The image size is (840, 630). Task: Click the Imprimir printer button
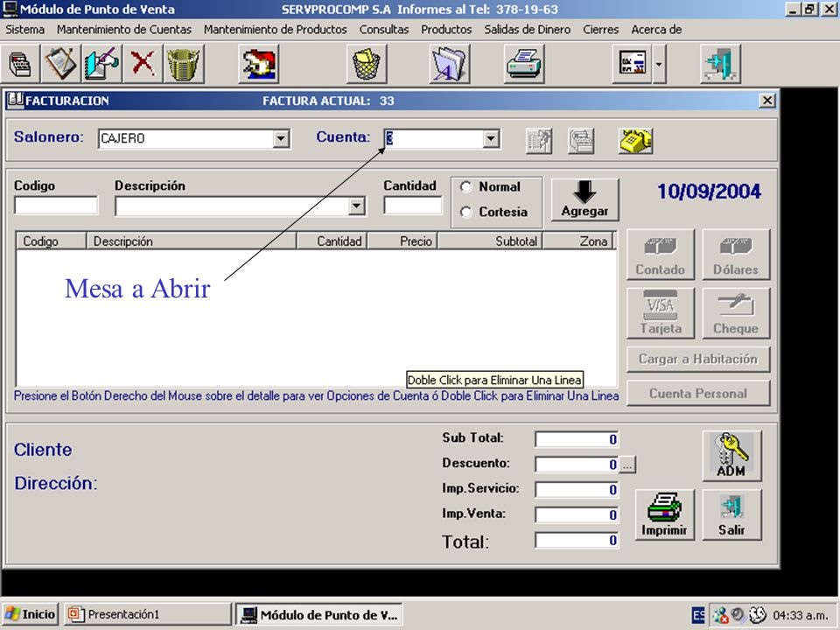[x=664, y=514]
